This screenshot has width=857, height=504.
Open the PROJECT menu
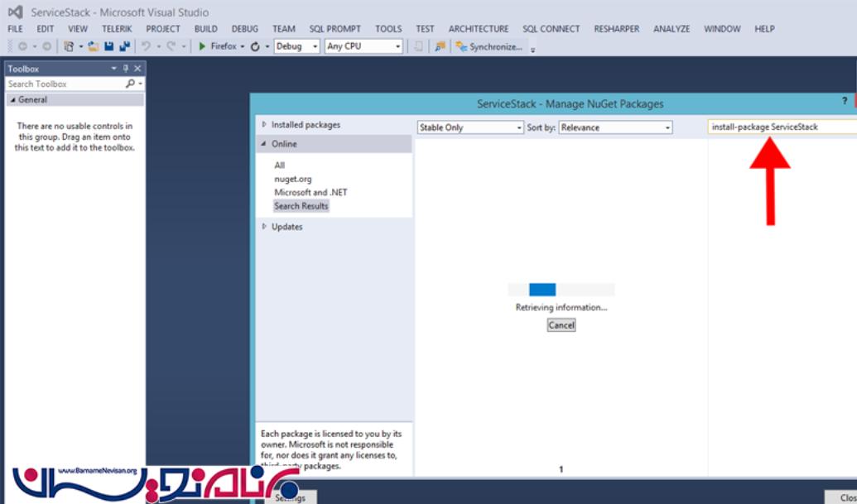(x=163, y=28)
